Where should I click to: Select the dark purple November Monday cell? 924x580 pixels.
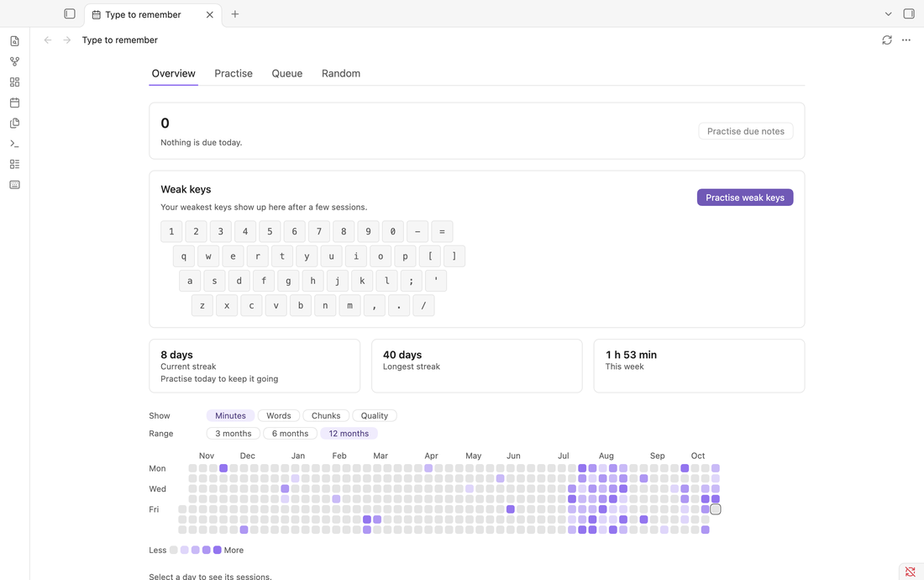click(223, 468)
